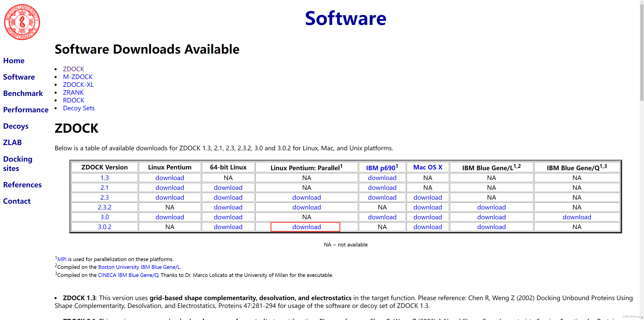
Task: Click the CINECA IBM Blue Gene/Q link
Action: (x=128, y=275)
